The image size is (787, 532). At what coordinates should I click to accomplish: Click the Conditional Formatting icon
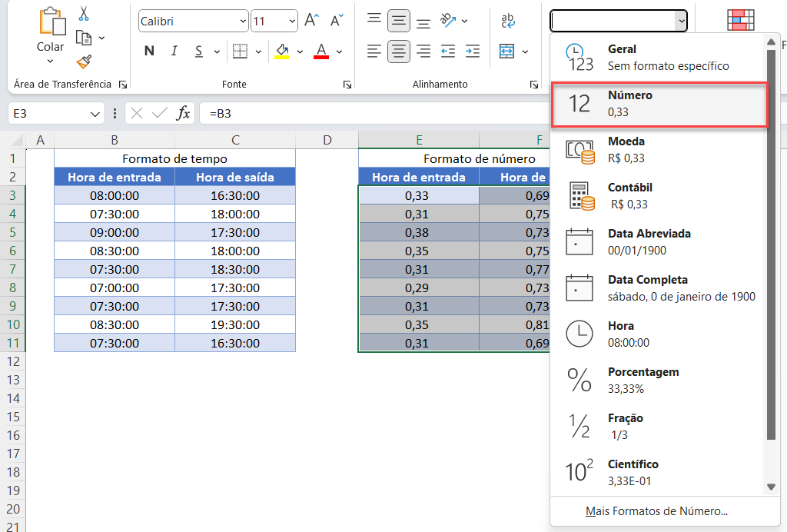(x=741, y=21)
